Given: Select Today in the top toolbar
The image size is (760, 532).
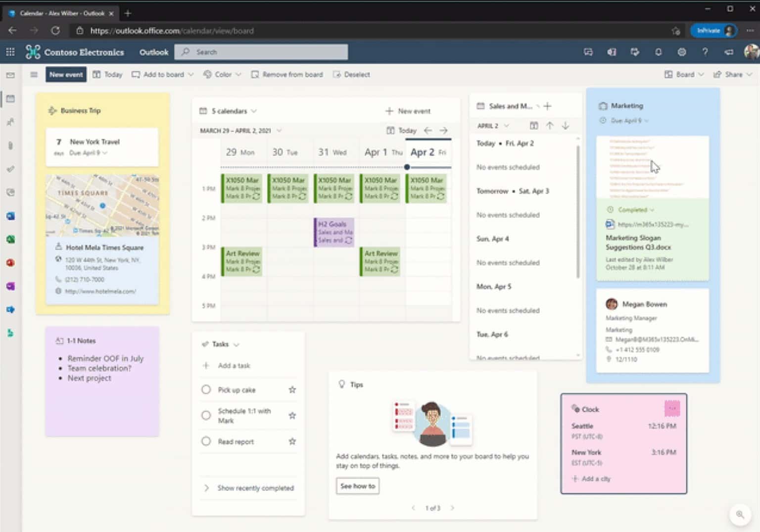Looking at the screenshot, I should [x=107, y=74].
